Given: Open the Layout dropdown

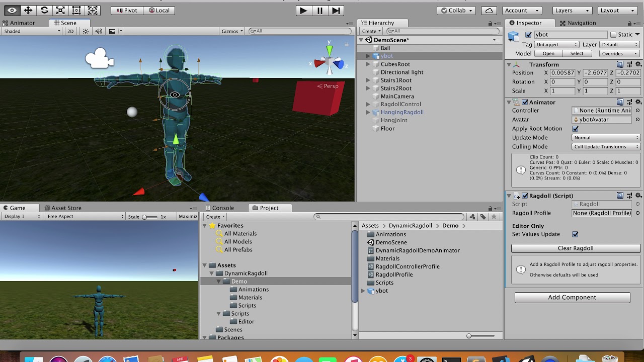Looking at the screenshot, I should point(617,10).
